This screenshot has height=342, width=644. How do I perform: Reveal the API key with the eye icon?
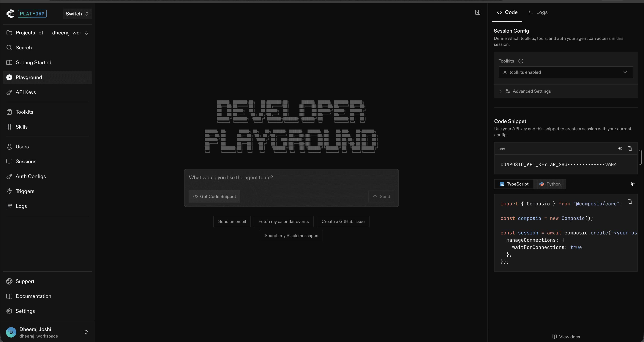tap(620, 148)
